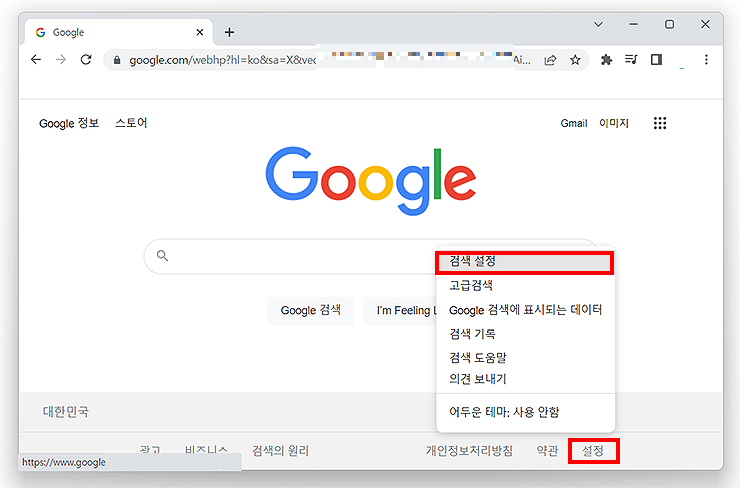Toggle the Chrome side panel icon
Image resolution: width=740 pixels, height=488 pixels.
(656, 59)
